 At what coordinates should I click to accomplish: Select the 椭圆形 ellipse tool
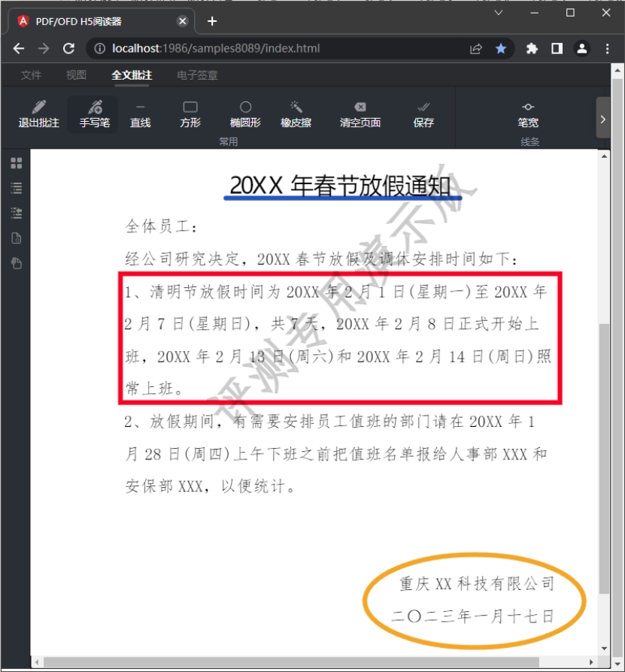pos(245,114)
